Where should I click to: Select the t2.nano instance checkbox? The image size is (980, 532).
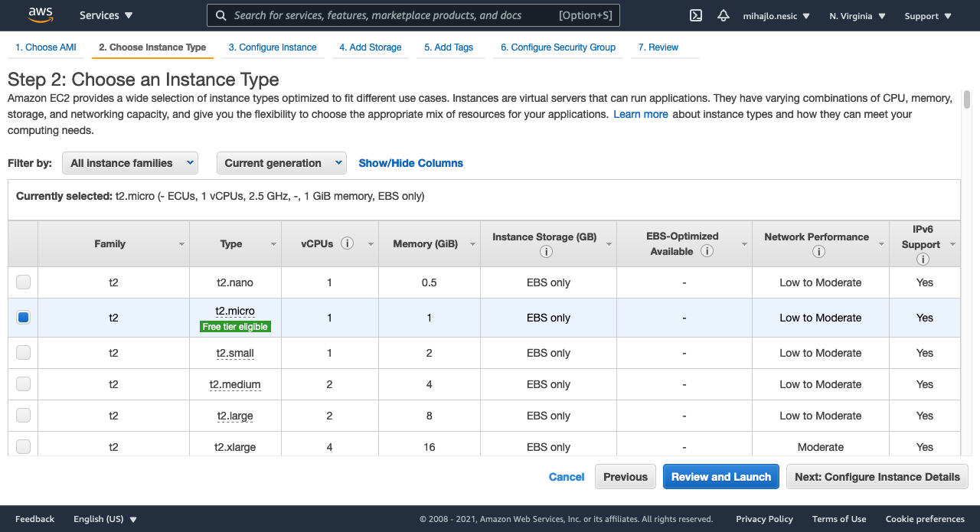23,282
